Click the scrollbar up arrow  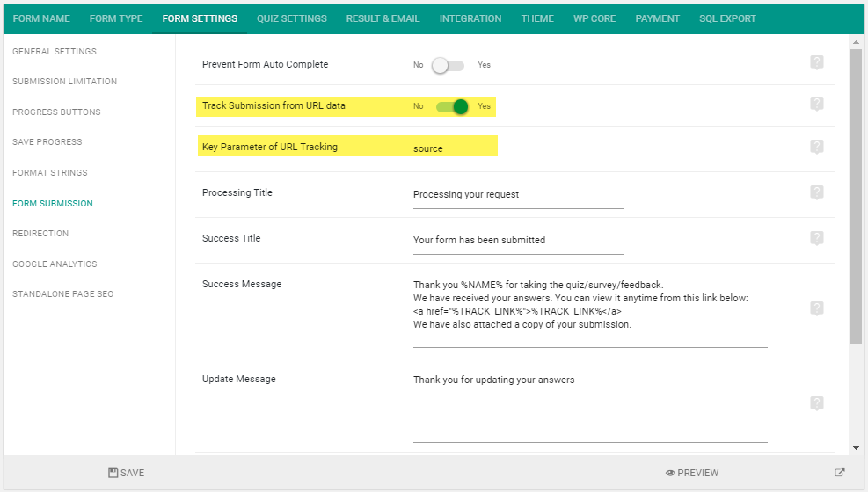[856, 42]
